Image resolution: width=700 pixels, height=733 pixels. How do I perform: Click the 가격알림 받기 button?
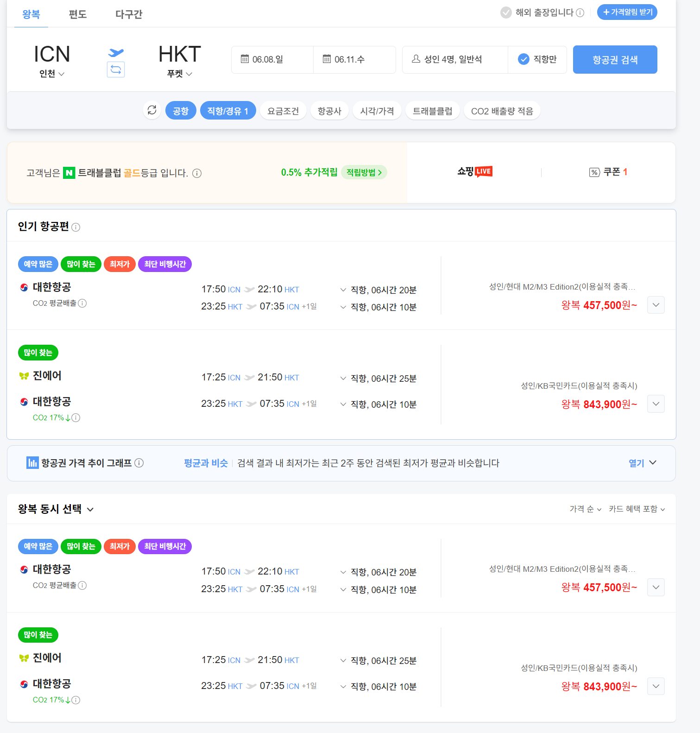pos(627,12)
